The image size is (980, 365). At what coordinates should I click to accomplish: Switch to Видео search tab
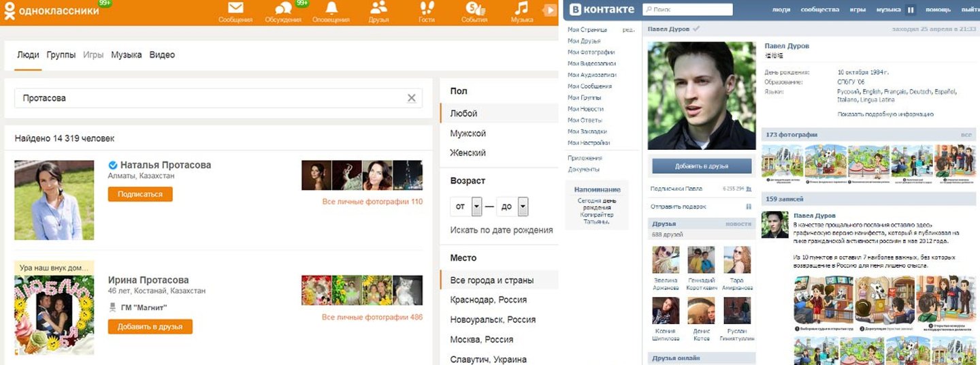pyautogui.click(x=162, y=55)
